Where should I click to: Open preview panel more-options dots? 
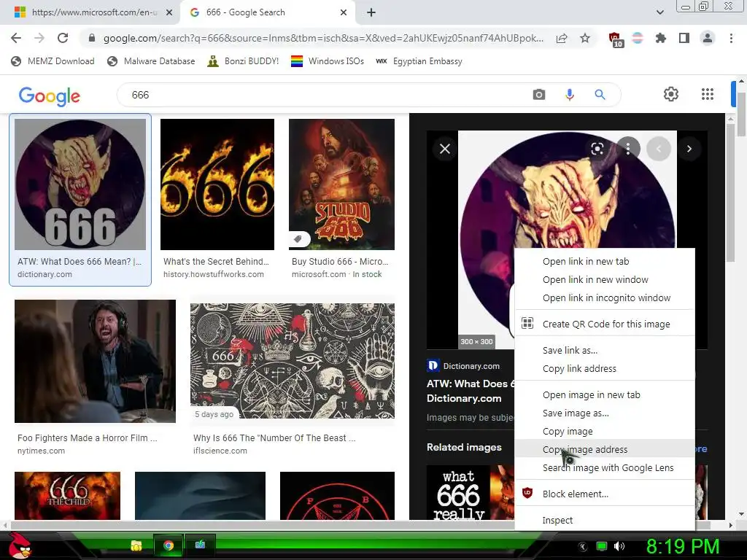tap(628, 149)
